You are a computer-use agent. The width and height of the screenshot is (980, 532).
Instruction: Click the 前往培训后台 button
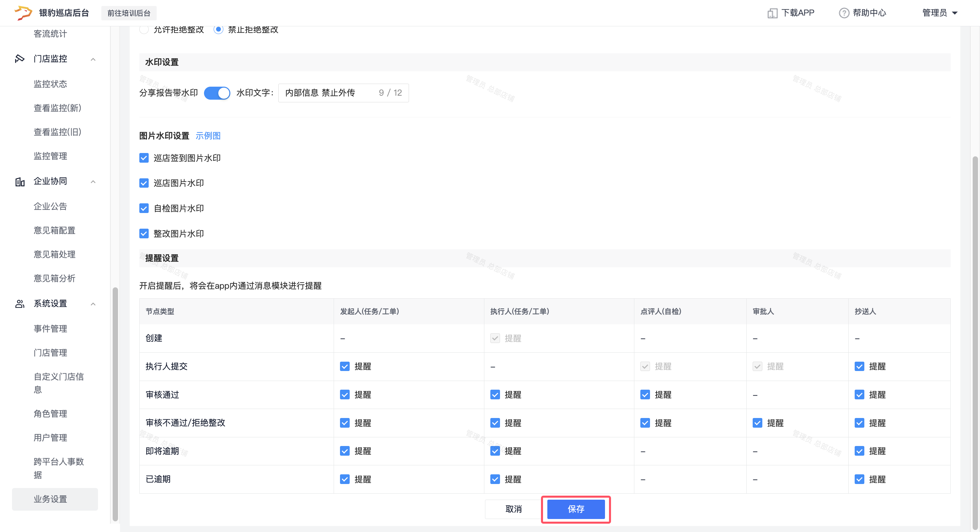(129, 13)
